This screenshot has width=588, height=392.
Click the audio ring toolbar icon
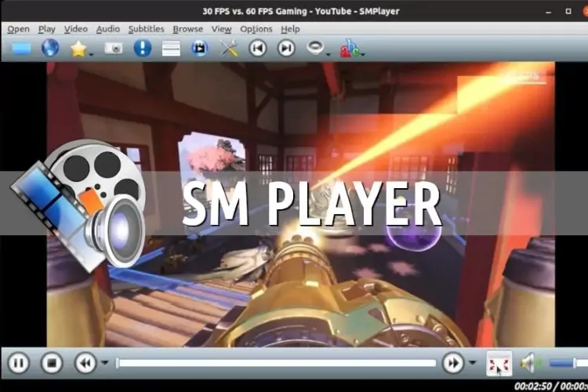(x=315, y=48)
